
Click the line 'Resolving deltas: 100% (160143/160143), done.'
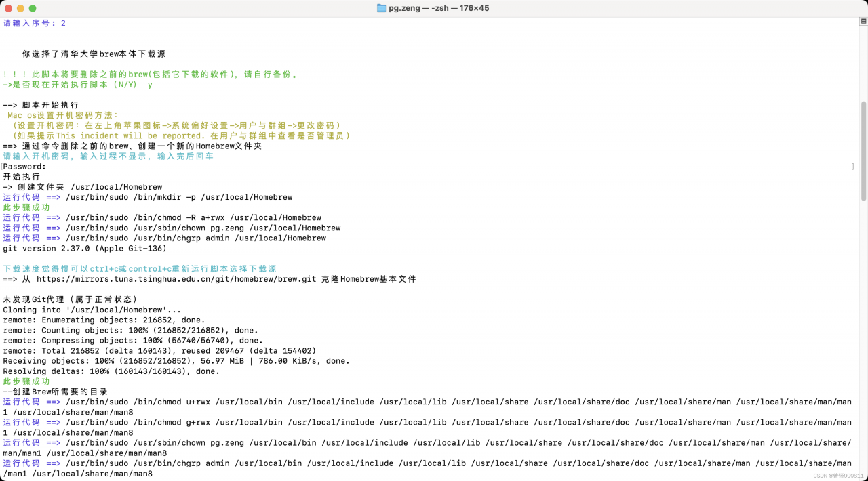111,371
